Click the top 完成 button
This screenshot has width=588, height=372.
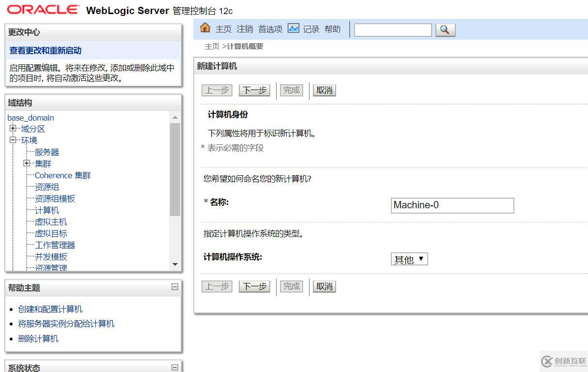click(292, 90)
